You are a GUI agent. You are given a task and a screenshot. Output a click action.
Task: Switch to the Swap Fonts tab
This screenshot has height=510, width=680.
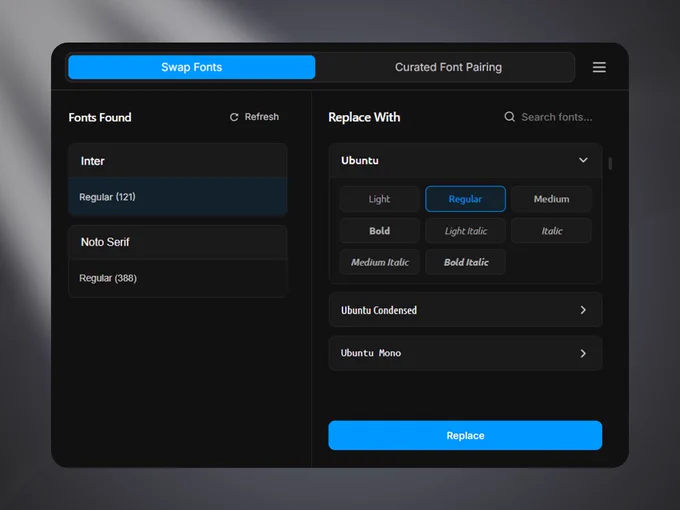[x=192, y=67]
